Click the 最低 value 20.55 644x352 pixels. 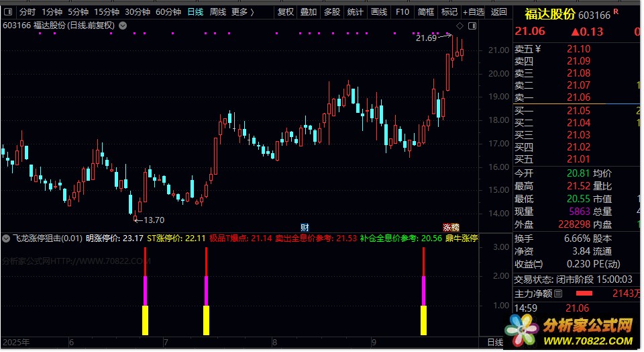[578, 199]
